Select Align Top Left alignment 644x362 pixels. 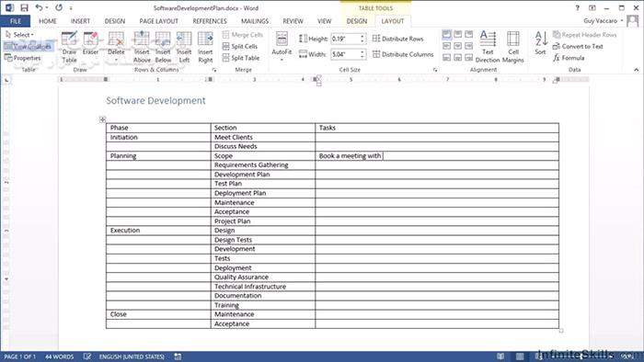(447, 34)
